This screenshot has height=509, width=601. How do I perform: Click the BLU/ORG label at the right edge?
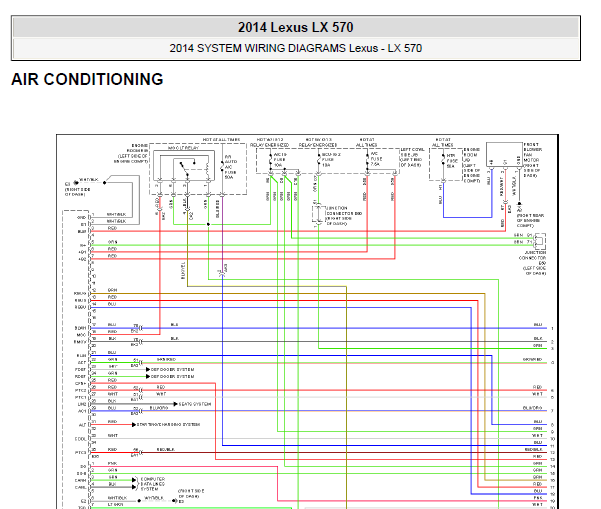(533, 408)
